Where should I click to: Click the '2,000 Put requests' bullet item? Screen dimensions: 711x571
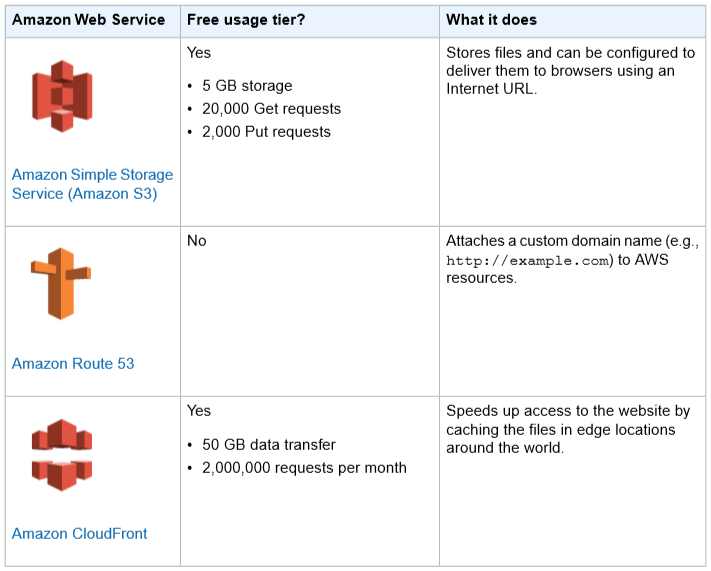(x=266, y=132)
